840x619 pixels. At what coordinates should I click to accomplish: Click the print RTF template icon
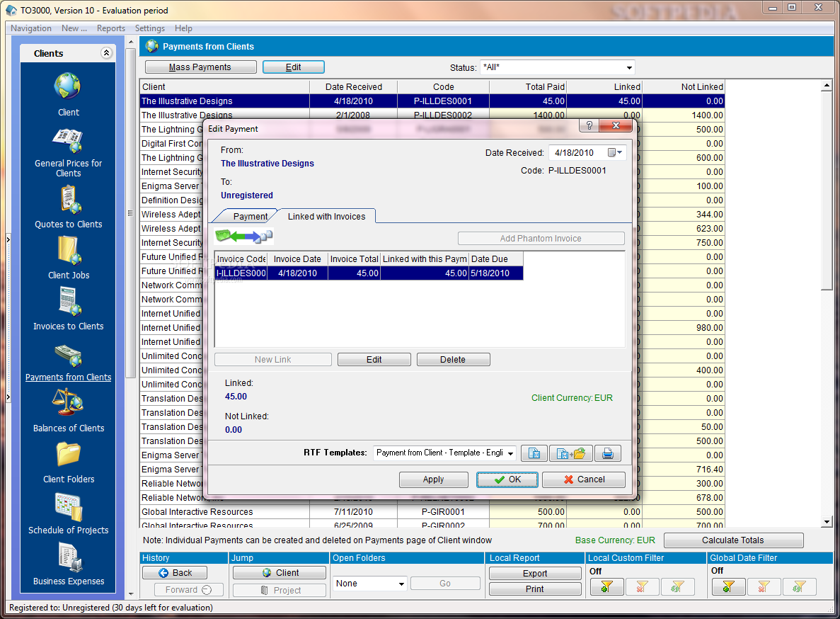click(x=607, y=453)
